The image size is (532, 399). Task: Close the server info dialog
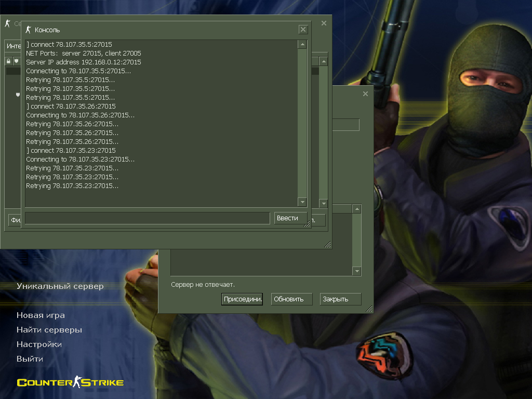point(365,94)
